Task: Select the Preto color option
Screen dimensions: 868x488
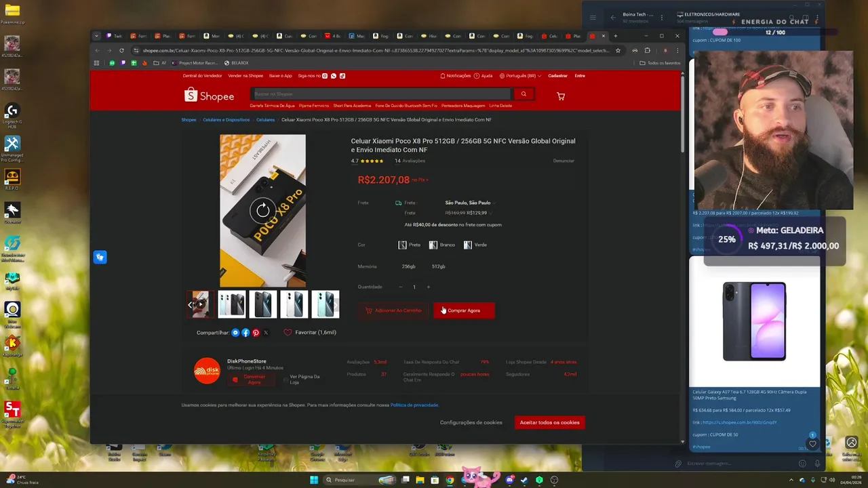Action: [x=410, y=245]
